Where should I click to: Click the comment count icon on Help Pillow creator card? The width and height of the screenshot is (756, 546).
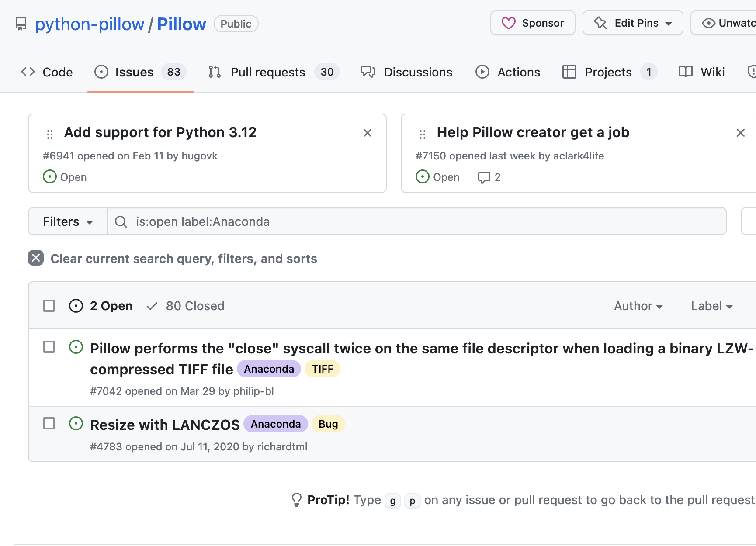point(484,177)
